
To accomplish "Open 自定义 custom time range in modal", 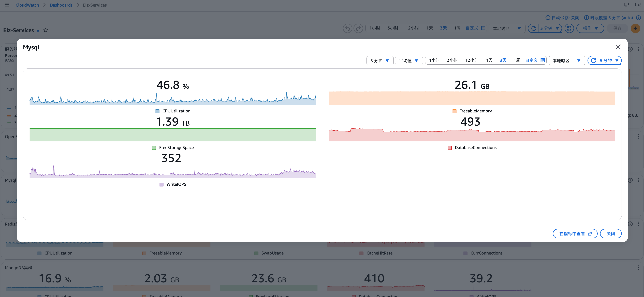I will coord(535,60).
